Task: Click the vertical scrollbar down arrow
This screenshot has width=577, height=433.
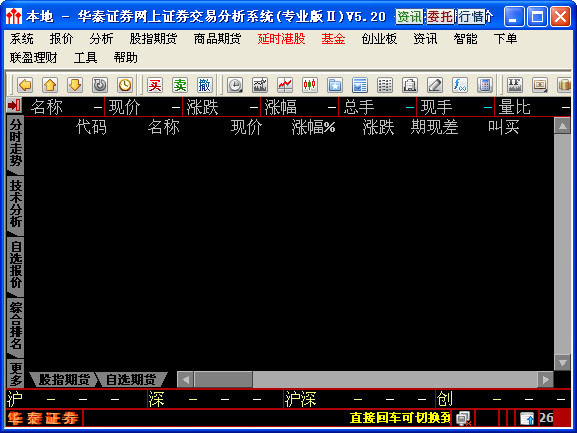Action: click(x=562, y=362)
